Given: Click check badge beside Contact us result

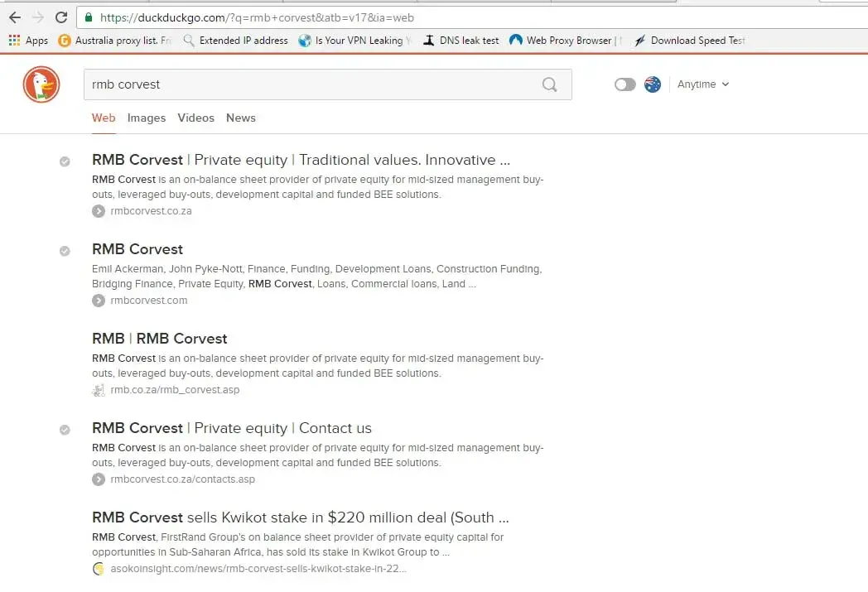Looking at the screenshot, I should point(65,430).
